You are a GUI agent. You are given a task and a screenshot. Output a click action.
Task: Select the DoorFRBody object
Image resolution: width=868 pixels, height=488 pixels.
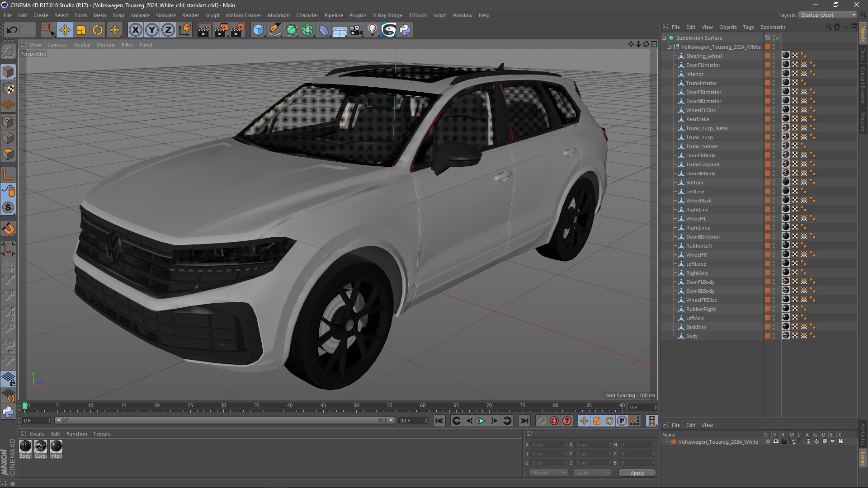click(700, 155)
